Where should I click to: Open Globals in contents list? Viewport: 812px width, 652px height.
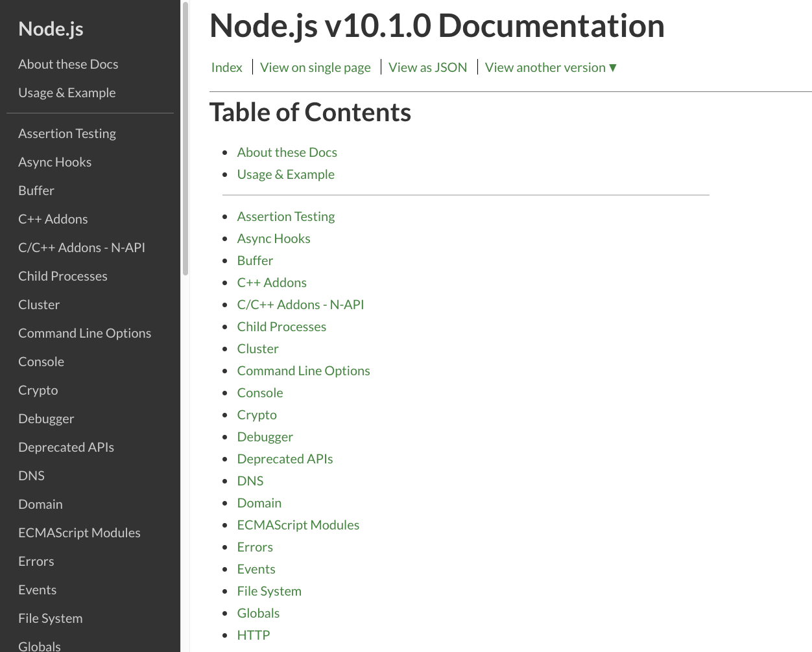[258, 613]
